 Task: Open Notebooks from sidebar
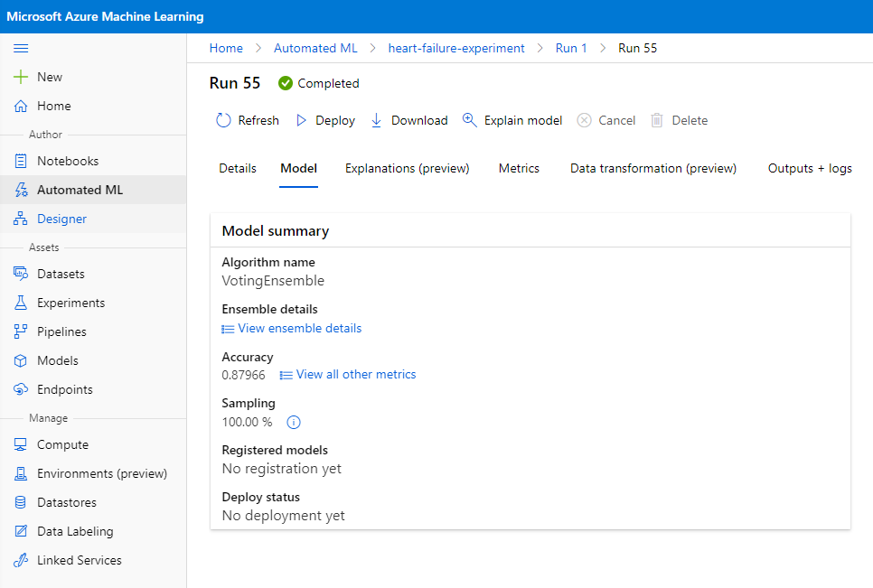[x=67, y=161]
